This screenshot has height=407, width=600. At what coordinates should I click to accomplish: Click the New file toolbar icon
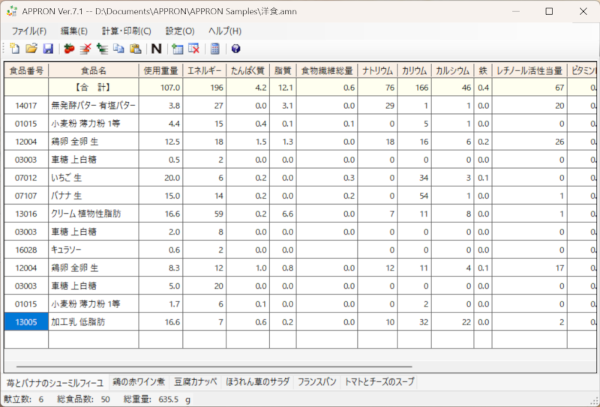[14, 48]
